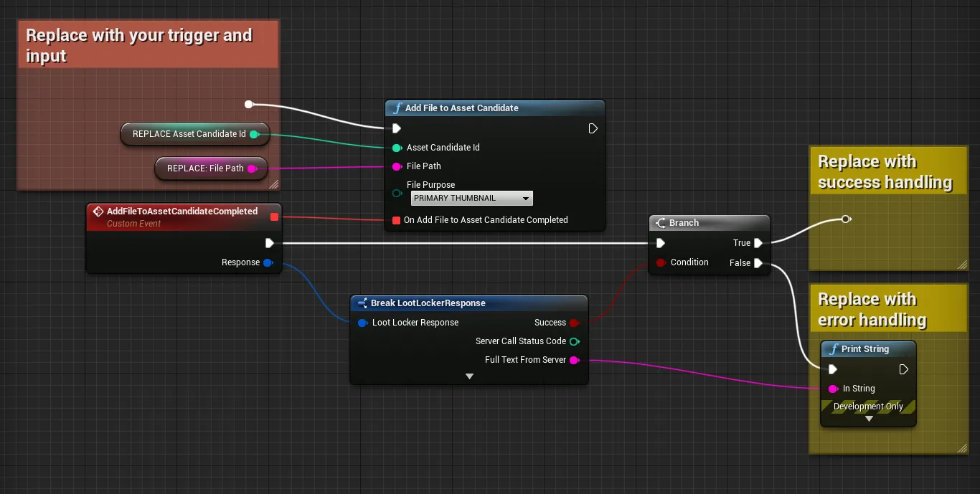The height and width of the screenshot is (494, 980).
Task: Expand the Print String node's advanced options
Action: click(x=869, y=419)
